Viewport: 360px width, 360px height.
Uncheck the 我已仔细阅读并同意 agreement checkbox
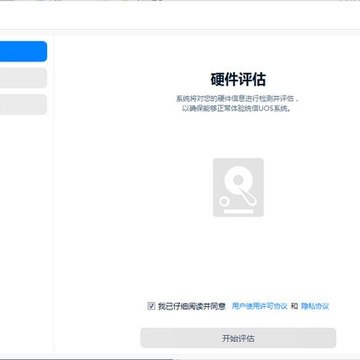pyautogui.click(x=151, y=306)
